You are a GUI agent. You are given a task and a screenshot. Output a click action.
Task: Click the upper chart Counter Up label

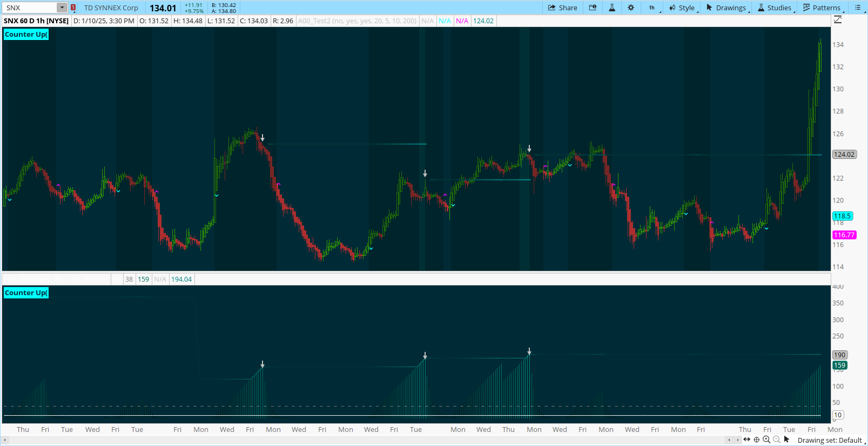point(26,34)
